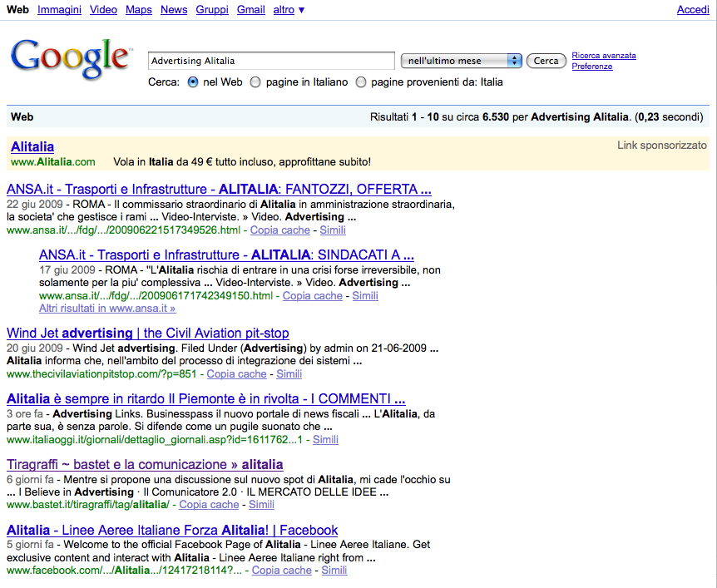
Task: Open 'Simili' for the Sindacati ANSA result
Action: 365,296
